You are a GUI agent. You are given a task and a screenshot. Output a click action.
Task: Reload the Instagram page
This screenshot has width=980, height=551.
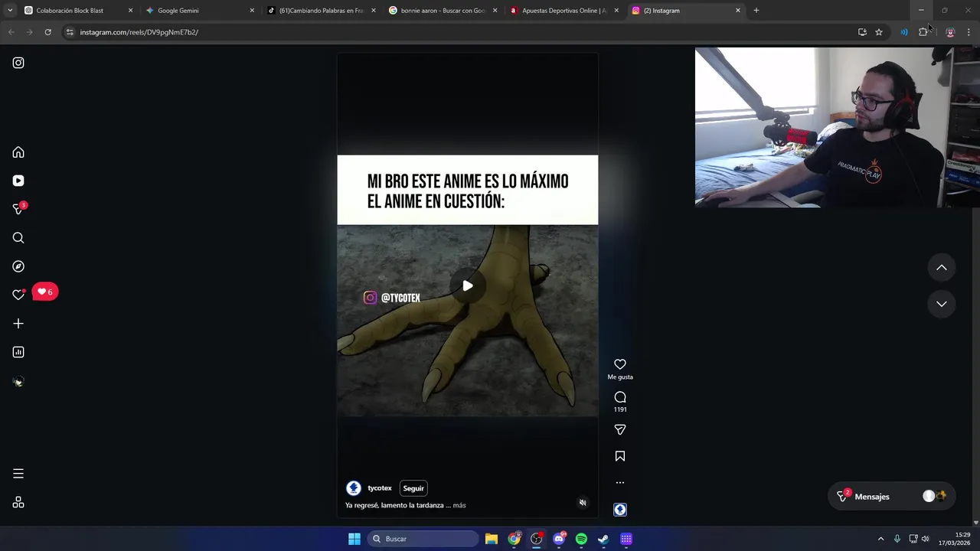click(47, 32)
